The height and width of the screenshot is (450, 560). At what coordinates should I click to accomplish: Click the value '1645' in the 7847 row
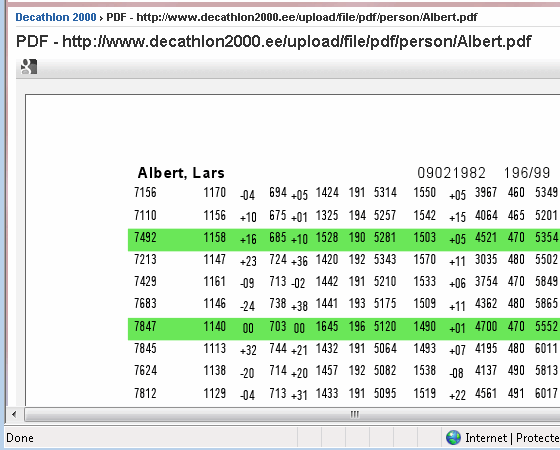[327, 326]
